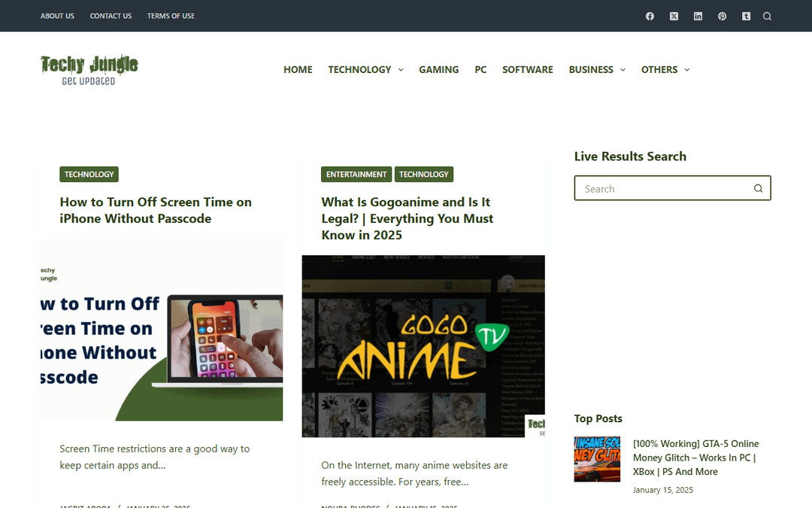The image size is (812, 508).
Task: Open the LinkedIn social icon
Action: pos(698,16)
